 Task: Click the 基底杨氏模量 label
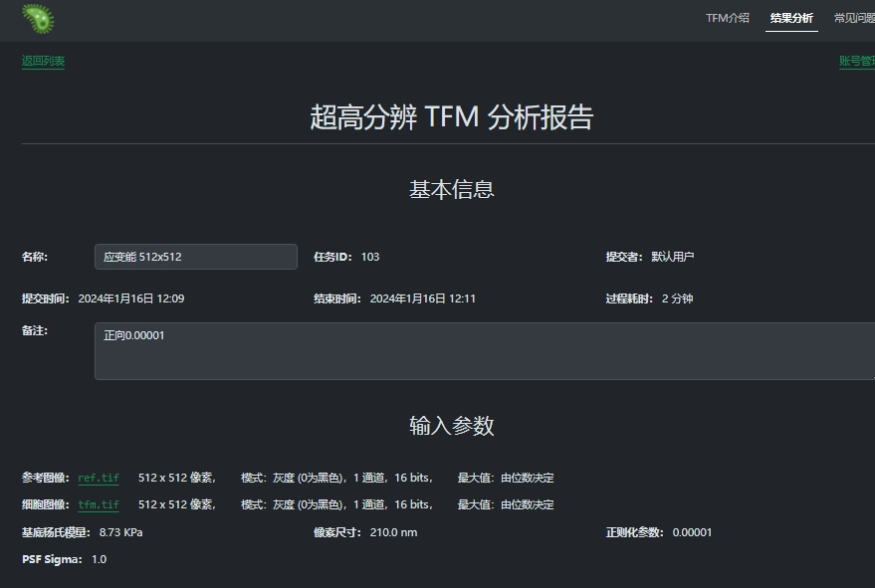tap(56, 532)
